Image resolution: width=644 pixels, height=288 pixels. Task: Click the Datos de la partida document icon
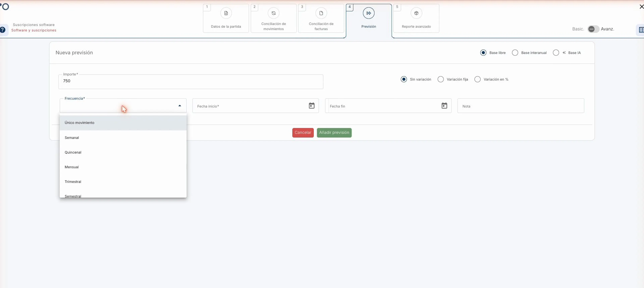tap(226, 13)
